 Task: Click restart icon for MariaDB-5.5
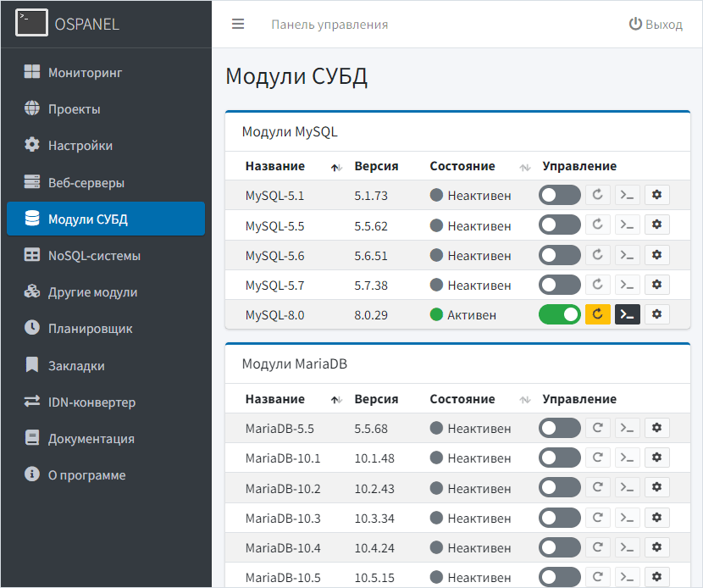(598, 428)
